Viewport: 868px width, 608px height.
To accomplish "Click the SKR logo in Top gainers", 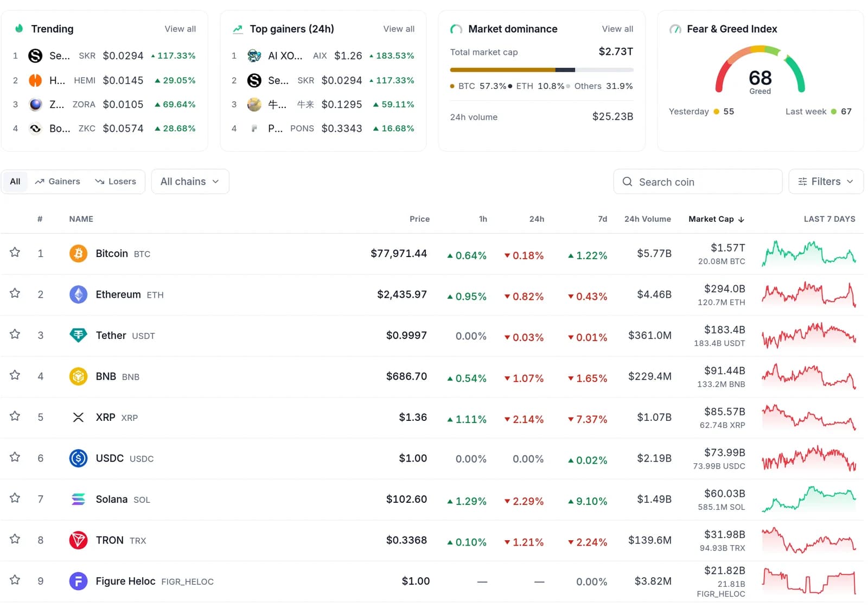I will [254, 80].
